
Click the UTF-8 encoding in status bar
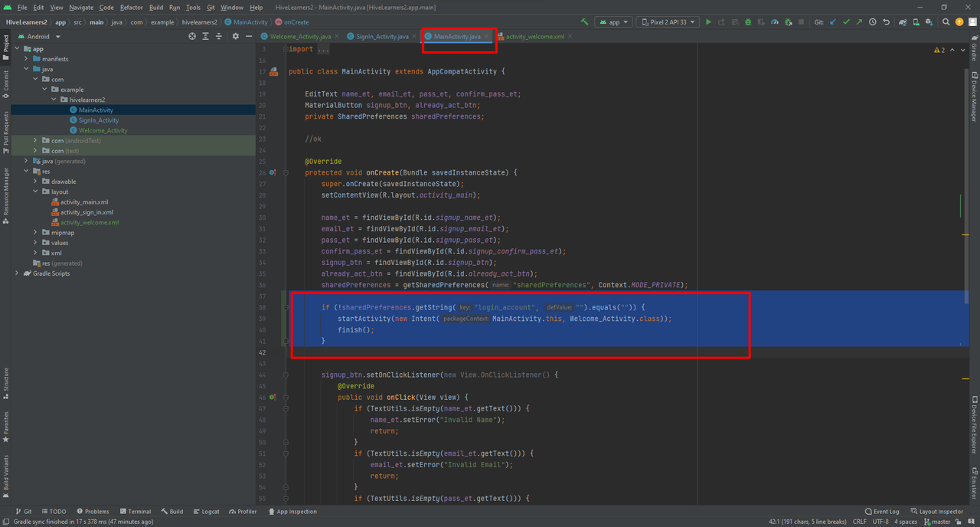click(880, 522)
